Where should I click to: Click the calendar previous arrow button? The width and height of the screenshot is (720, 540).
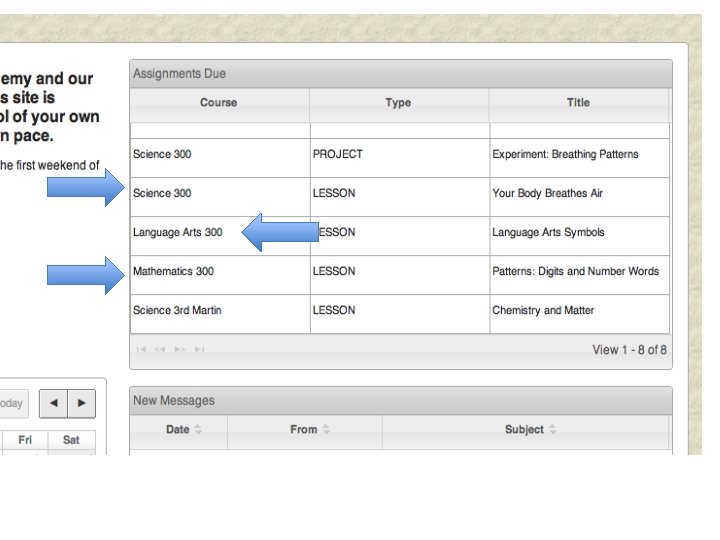pos(54,403)
